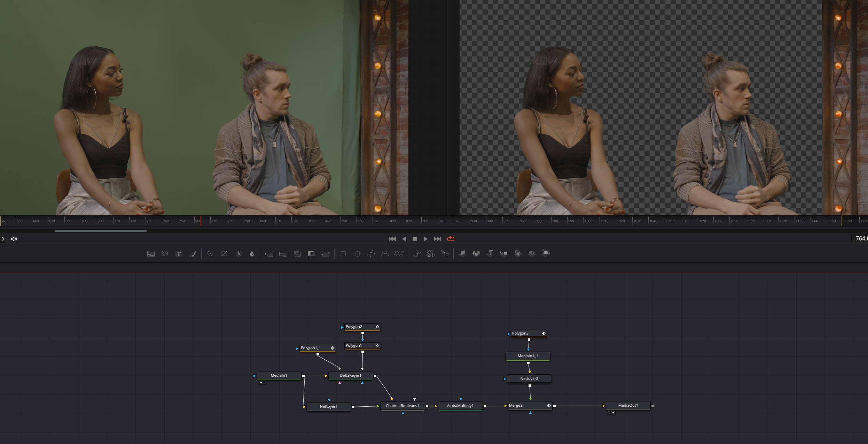Add a Brightness Contrast tool
868x444 pixels.
coord(238,254)
